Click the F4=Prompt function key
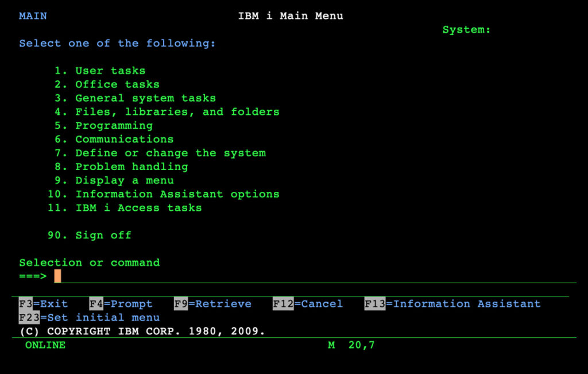Screen dimensions: 588x374 tap(121, 304)
